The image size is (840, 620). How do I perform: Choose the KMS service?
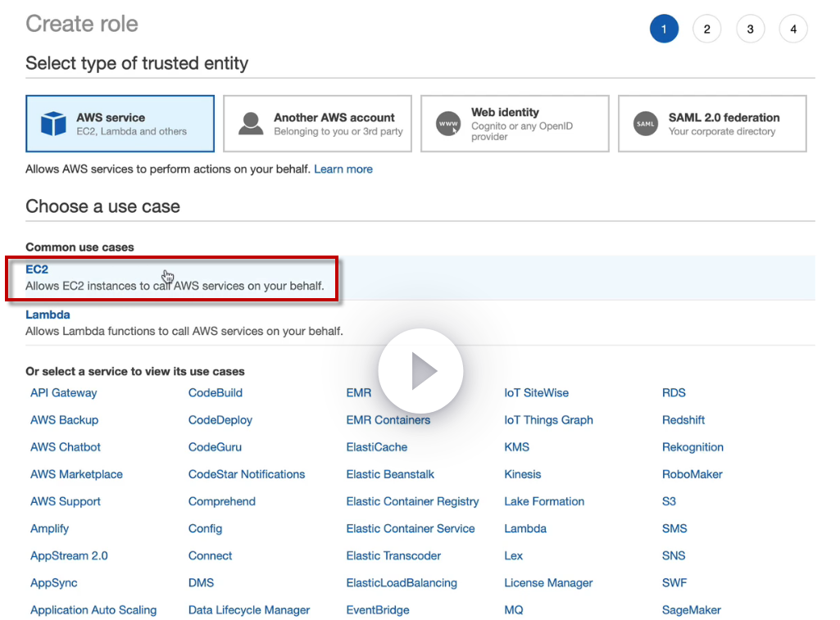[516, 447]
